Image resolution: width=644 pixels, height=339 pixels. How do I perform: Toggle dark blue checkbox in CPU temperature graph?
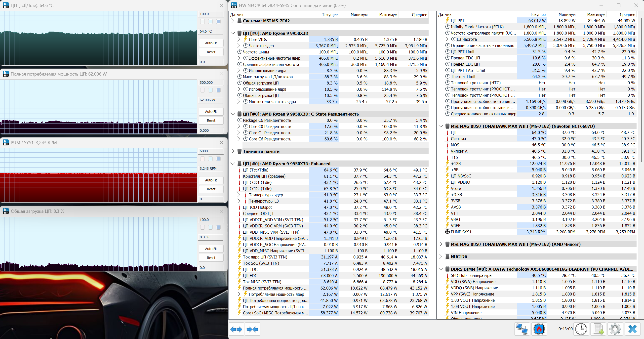[218, 22]
